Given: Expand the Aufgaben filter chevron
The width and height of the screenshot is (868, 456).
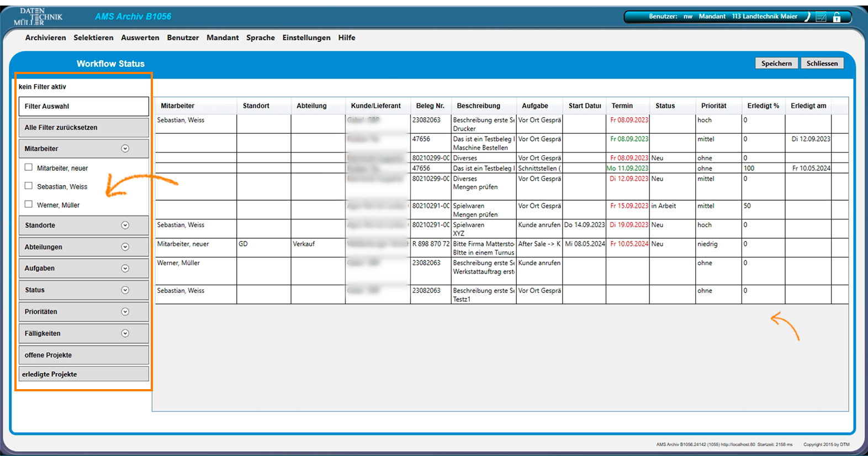Looking at the screenshot, I should 125,269.
